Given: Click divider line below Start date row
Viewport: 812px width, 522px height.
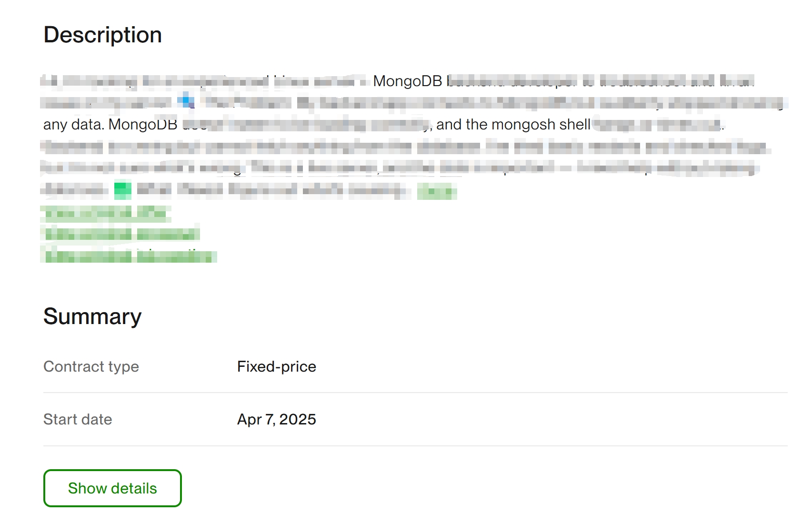Looking at the screenshot, I should pos(414,446).
